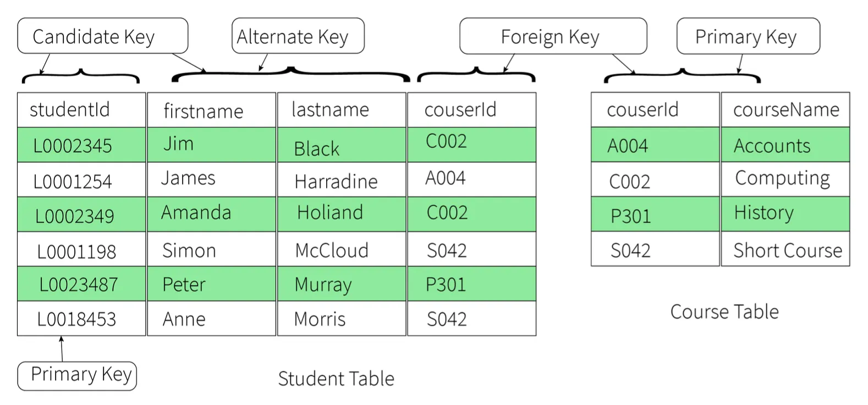Image resolution: width=868 pixels, height=405 pixels.
Task: Click the Primary Key label below studentId column
Action: [x=77, y=375]
